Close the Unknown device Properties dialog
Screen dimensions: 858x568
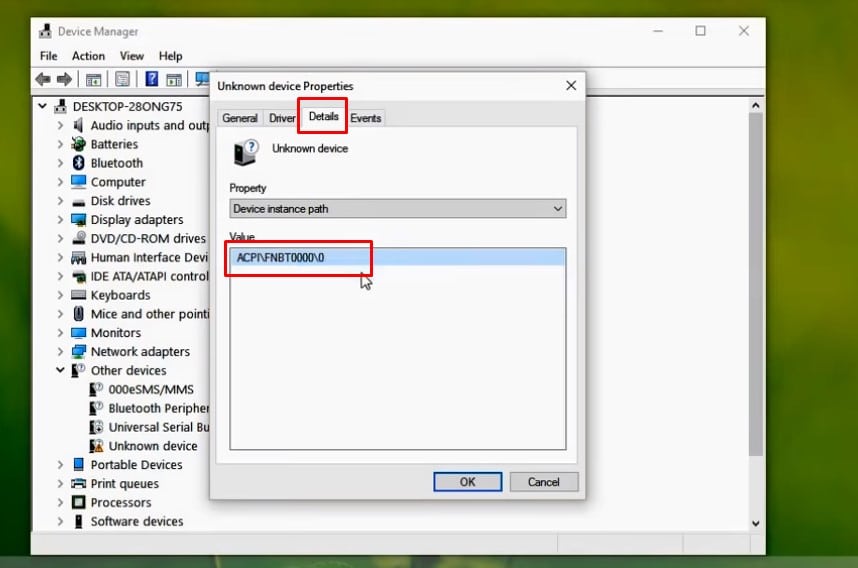point(571,86)
